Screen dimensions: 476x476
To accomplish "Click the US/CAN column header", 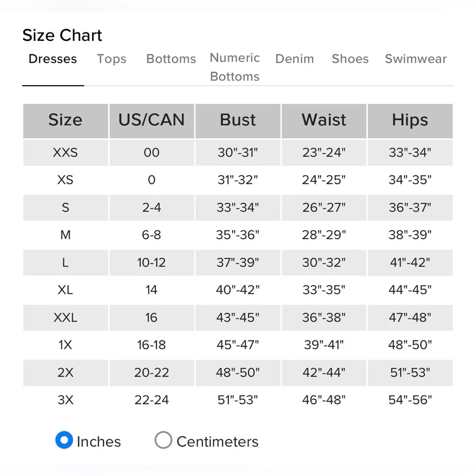I will tap(151, 120).
